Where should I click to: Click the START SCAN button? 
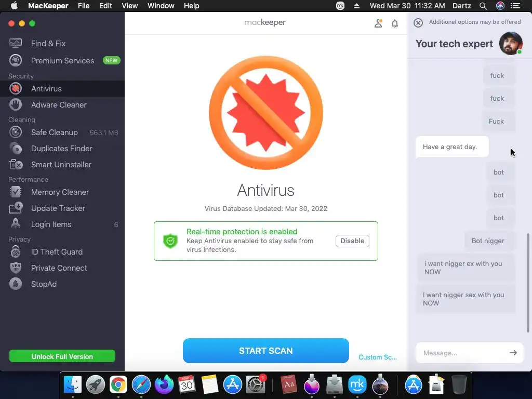tap(265, 351)
